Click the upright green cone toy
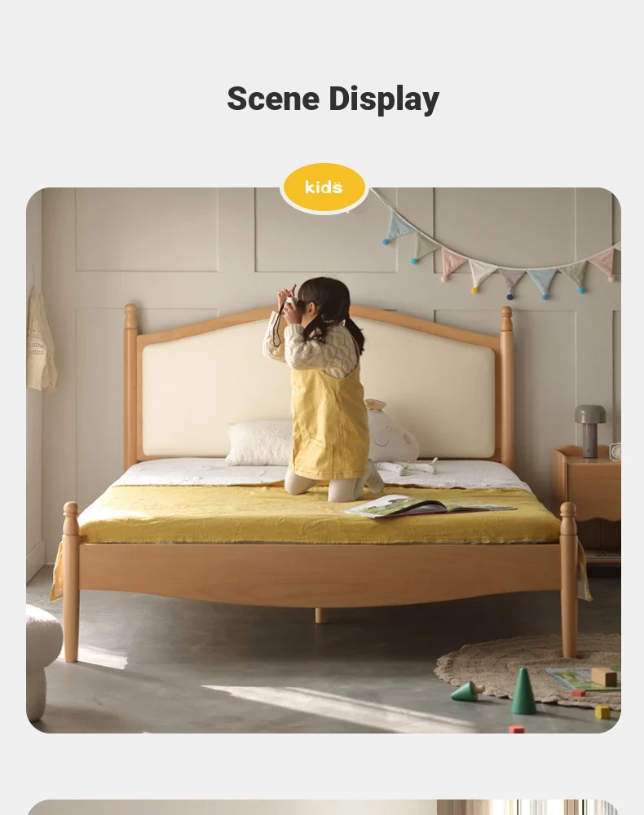 pos(523,691)
